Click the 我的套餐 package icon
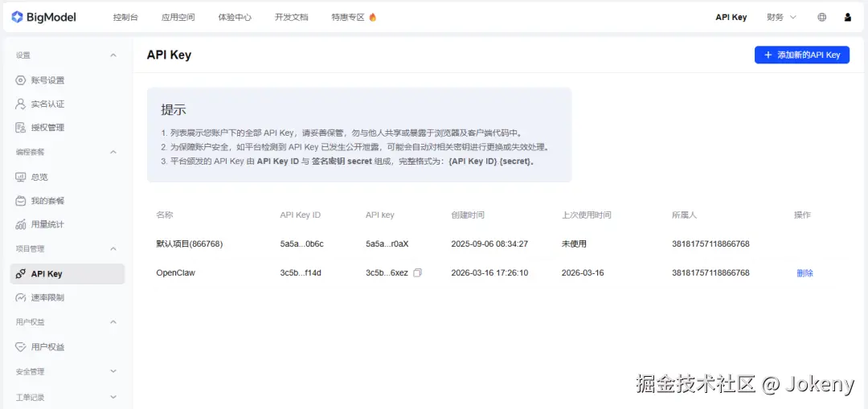This screenshot has width=868, height=409. (20, 200)
